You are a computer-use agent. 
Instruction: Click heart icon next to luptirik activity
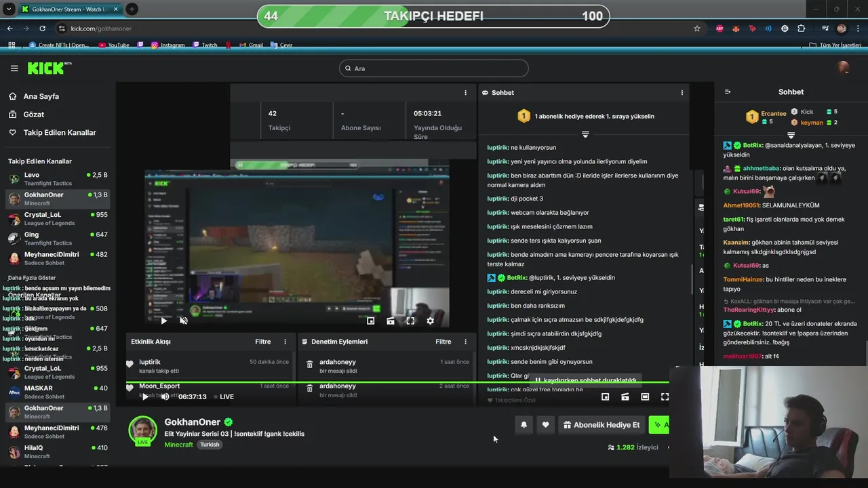click(x=130, y=365)
